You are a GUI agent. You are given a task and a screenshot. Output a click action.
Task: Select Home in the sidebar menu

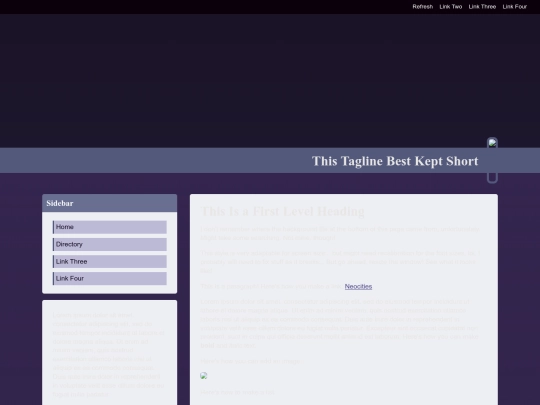point(110,227)
